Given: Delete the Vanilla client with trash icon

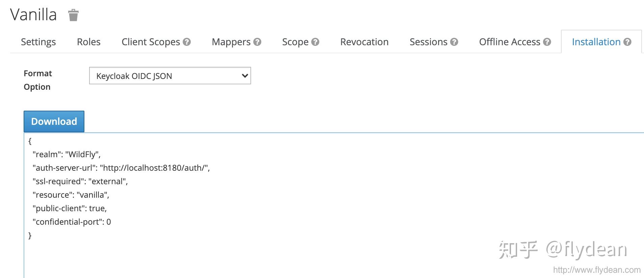Looking at the screenshot, I should click(73, 15).
